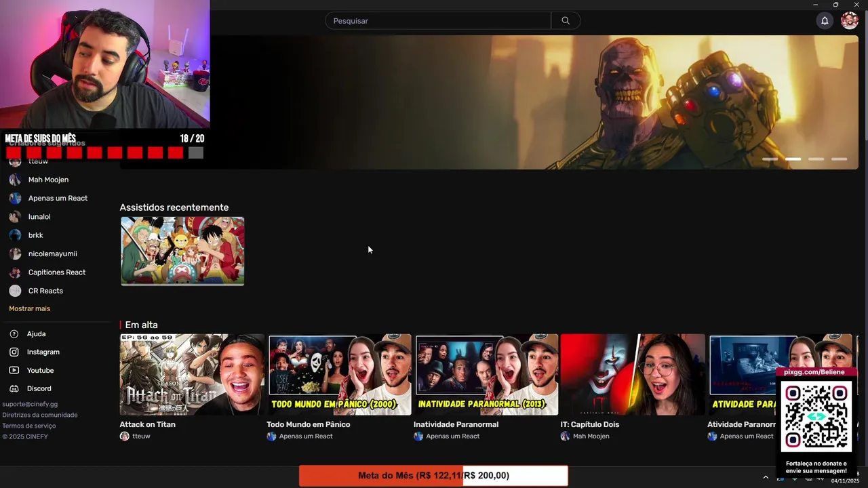Viewport: 868px width, 488px height.
Task: Open Inatividade Paranormal thumbnail
Action: [486, 374]
